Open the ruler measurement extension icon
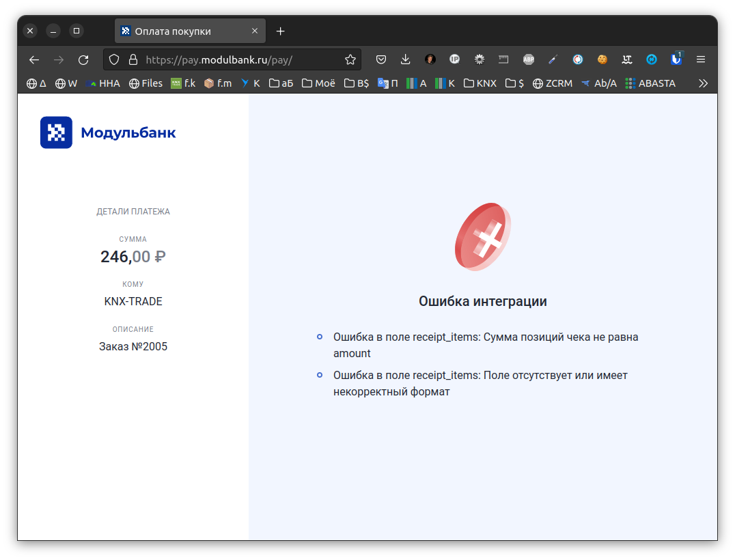The height and width of the screenshot is (560, 735). pos(503,59)
